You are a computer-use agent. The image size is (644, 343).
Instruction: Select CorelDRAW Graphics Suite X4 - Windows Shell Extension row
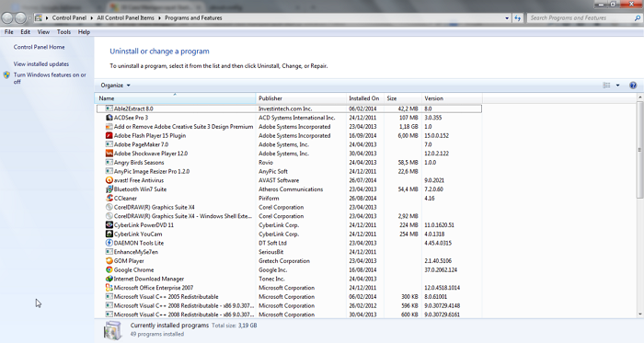coord(289,216)
